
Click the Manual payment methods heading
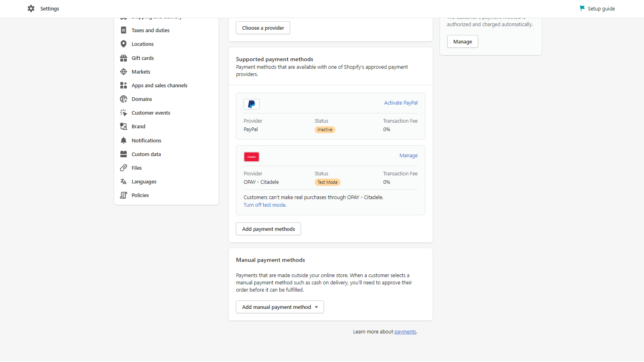tap(270, 260)
